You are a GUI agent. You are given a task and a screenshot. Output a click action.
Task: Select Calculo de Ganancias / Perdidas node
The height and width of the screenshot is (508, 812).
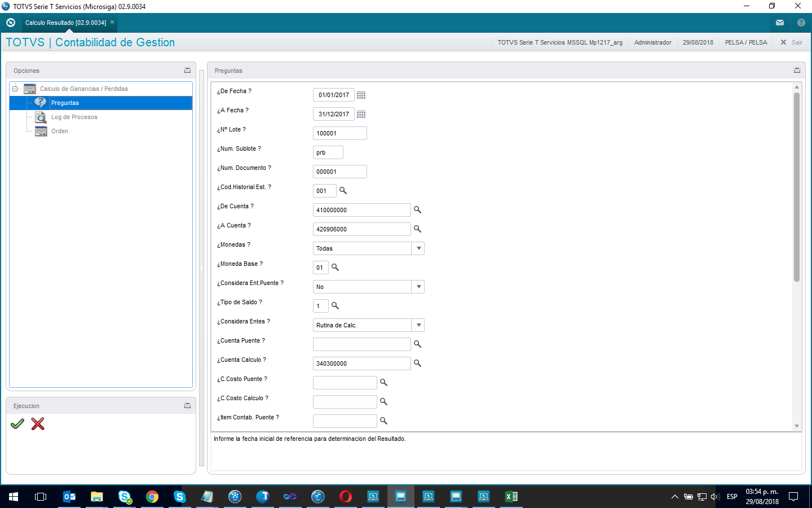tap(84, 89)
